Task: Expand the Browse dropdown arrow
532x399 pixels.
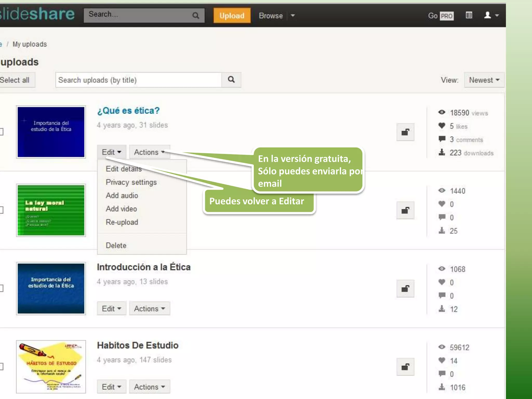Action: pyautogui.click(x=293, y=16)
